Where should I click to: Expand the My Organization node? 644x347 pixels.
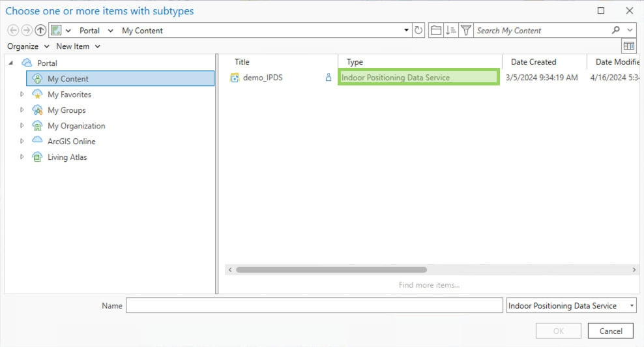click(x=22, y=125)
